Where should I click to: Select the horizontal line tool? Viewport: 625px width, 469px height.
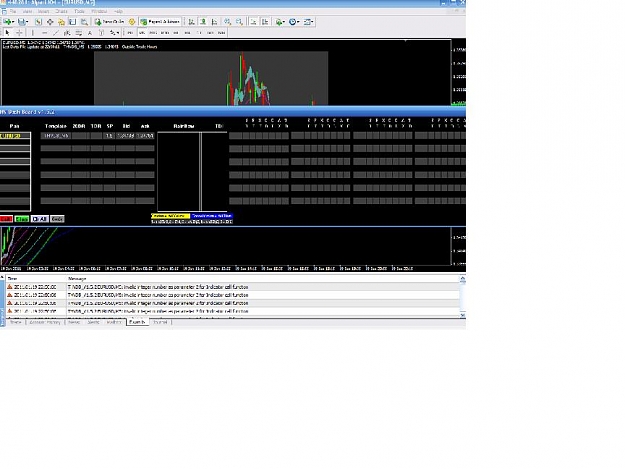coord(44,33)
